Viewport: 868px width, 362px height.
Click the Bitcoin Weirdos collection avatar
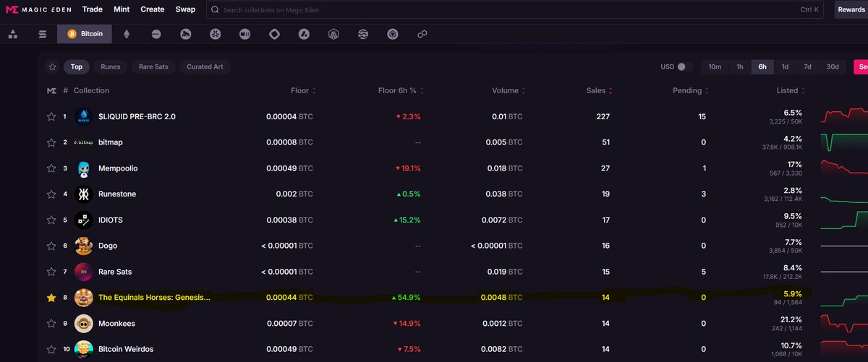[x=83, y=349]
